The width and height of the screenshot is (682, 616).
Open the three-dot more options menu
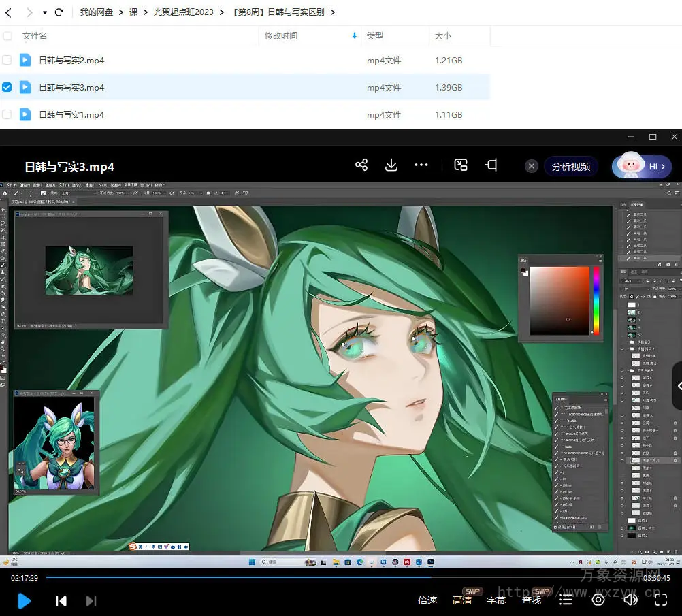pyautogui.click(x=421, y=165)
